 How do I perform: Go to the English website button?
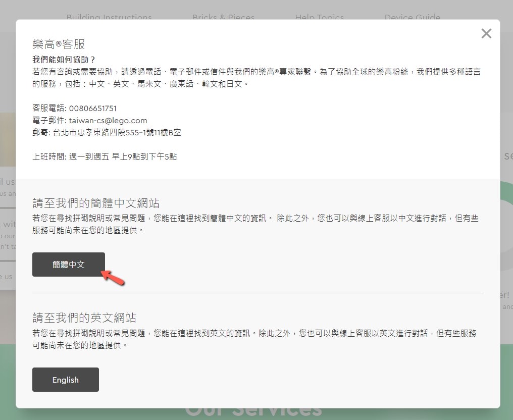[66, 380]
